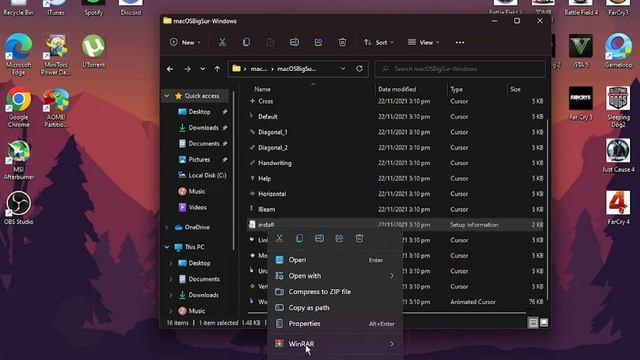
Task: Open the See more ellipsis menu
Action: click(460, 42)
